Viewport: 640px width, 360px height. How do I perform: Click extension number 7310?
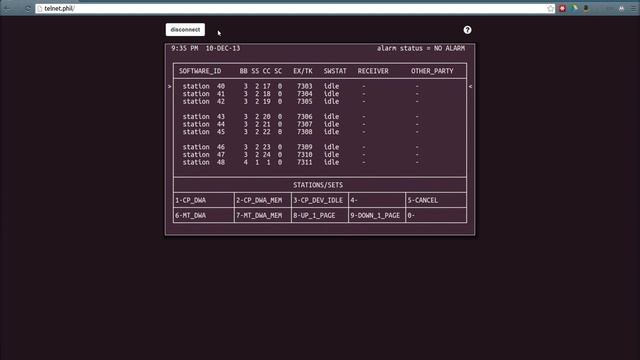tap(305, 155)
